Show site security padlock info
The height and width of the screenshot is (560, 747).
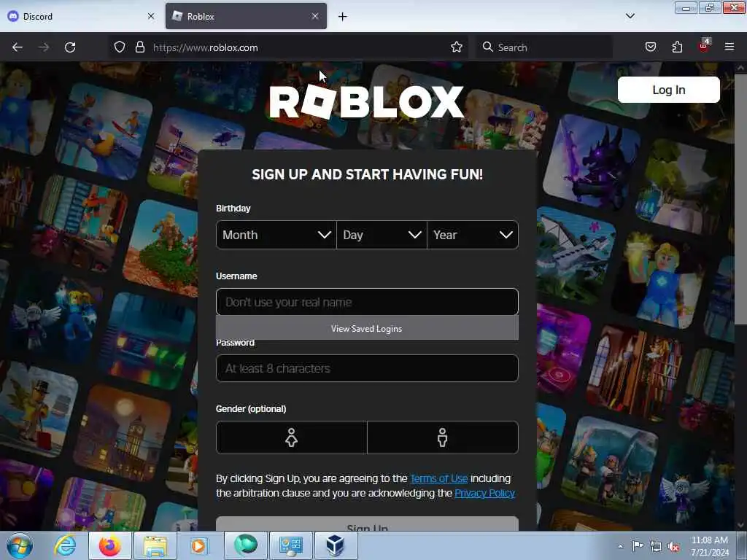click(x=139, y=47)
